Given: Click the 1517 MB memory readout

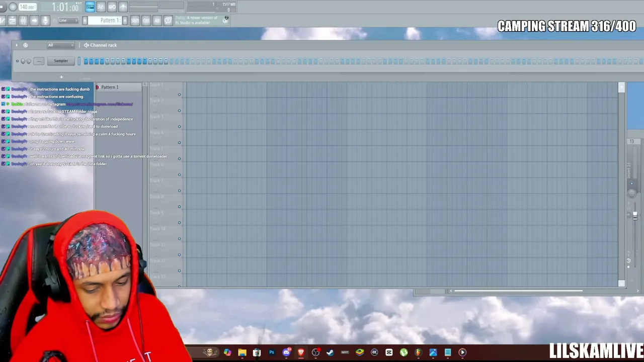Looking at the screenshot, I should (228, 5).
